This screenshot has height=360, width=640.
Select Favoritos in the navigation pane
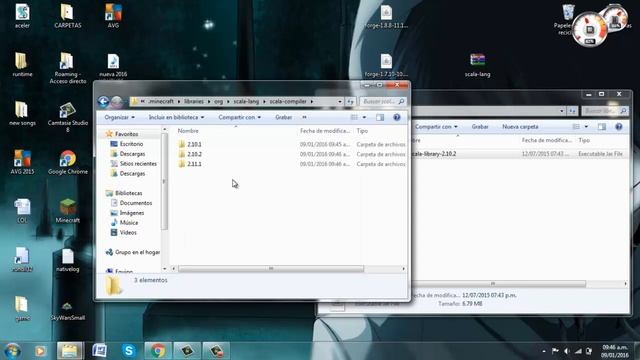pos(126,134)
